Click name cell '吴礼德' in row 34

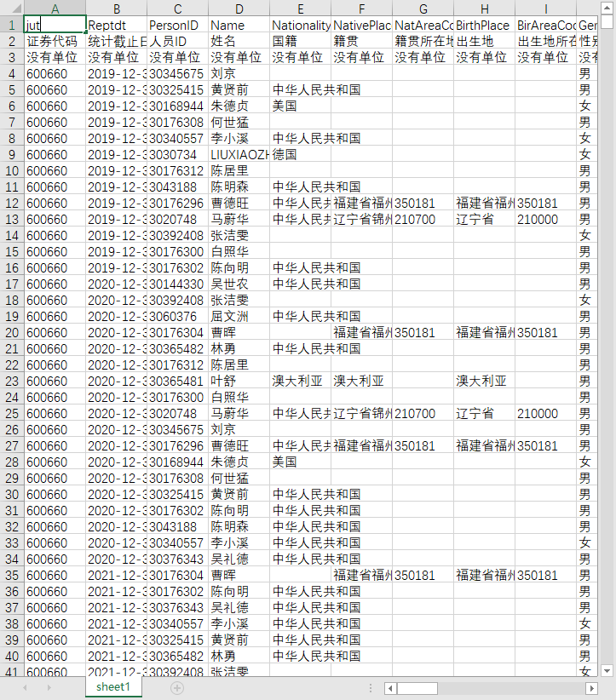click(239, 559)
